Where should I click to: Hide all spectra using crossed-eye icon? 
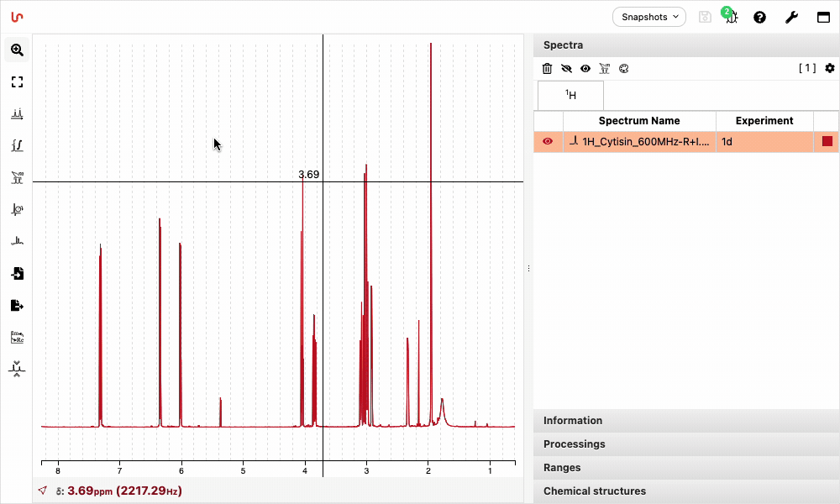[566, 69]
